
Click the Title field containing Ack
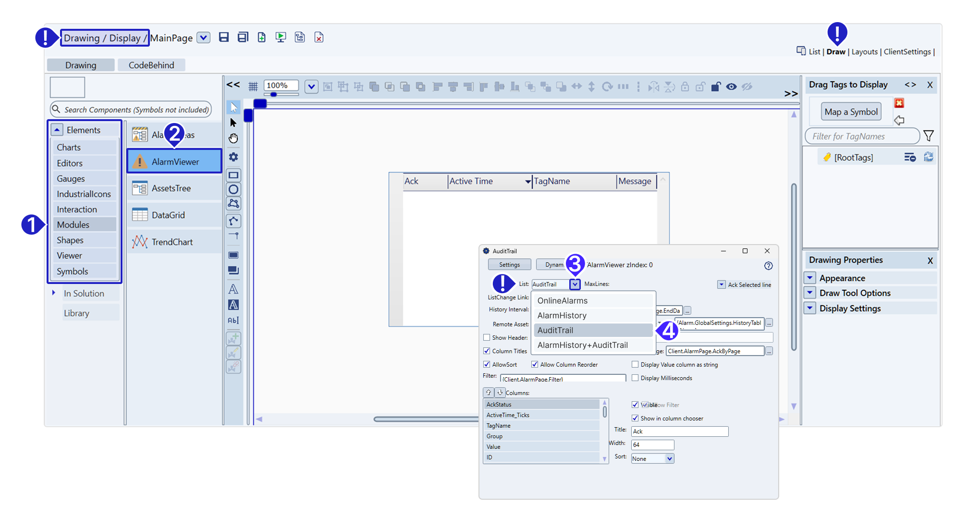pos(679,431)
